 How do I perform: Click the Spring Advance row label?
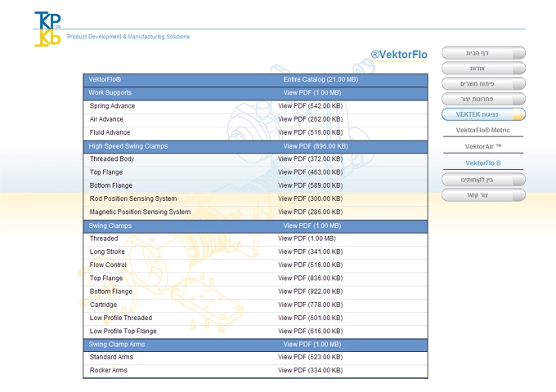pos(112,106)
